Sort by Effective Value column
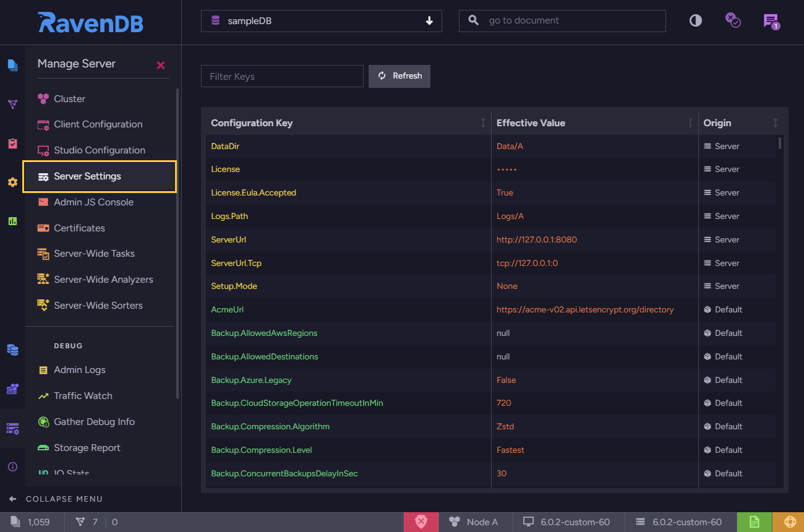This screenshot has width=804, height=532. tap(594, 123)
